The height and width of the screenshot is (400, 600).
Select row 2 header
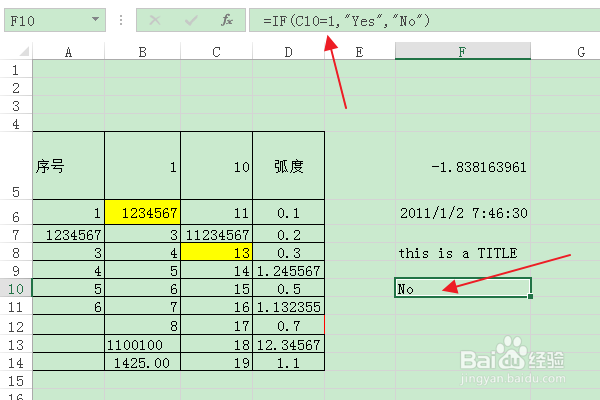tap(16, 88)
